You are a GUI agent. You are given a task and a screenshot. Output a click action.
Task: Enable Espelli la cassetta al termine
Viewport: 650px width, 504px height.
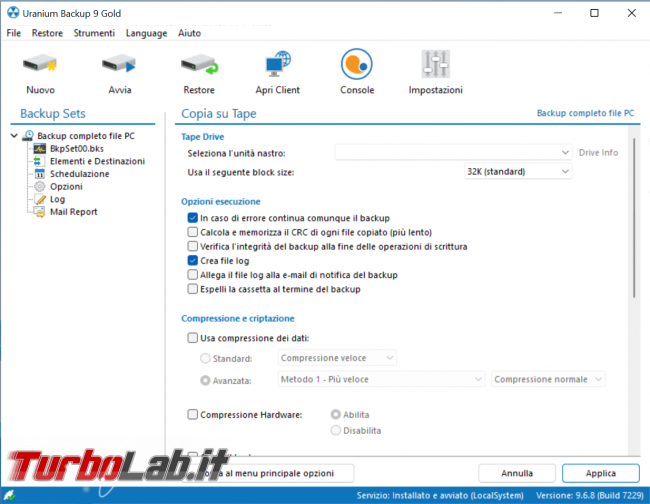[192, 288]
